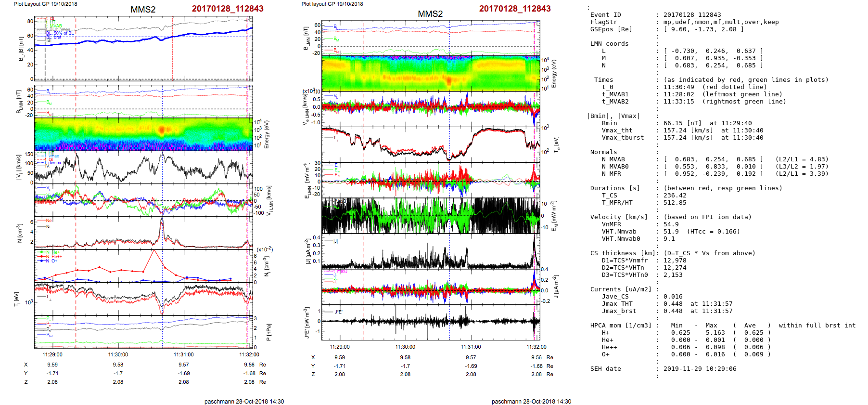
Task: Click the VHT.Nmvab0 value "9.1"
Action: pos(669,239)
